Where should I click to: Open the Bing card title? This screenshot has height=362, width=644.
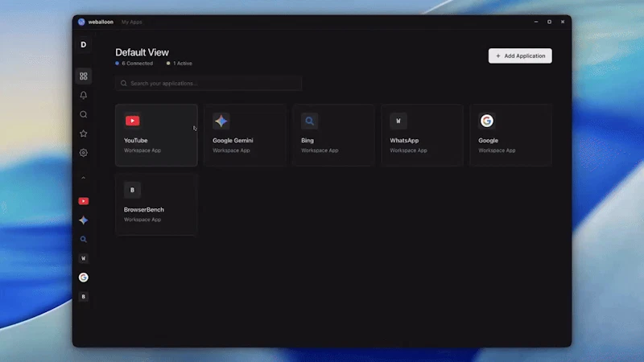click(308, 140)
